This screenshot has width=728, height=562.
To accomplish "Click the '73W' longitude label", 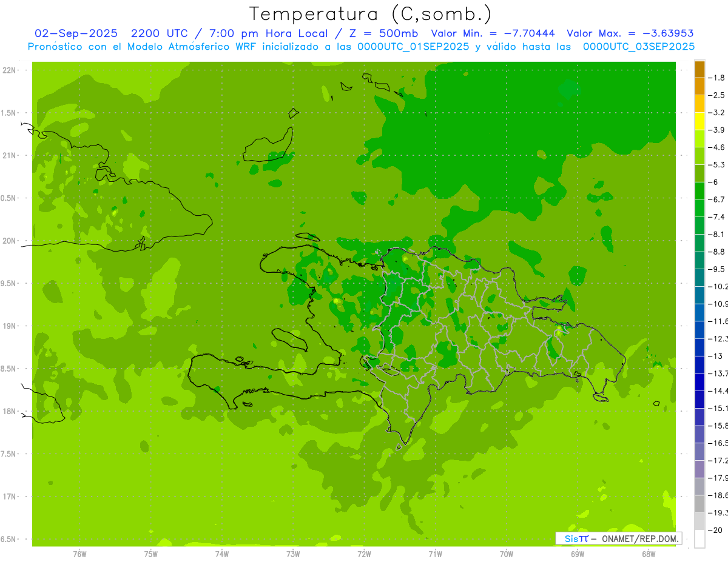I will pos(293,554).
